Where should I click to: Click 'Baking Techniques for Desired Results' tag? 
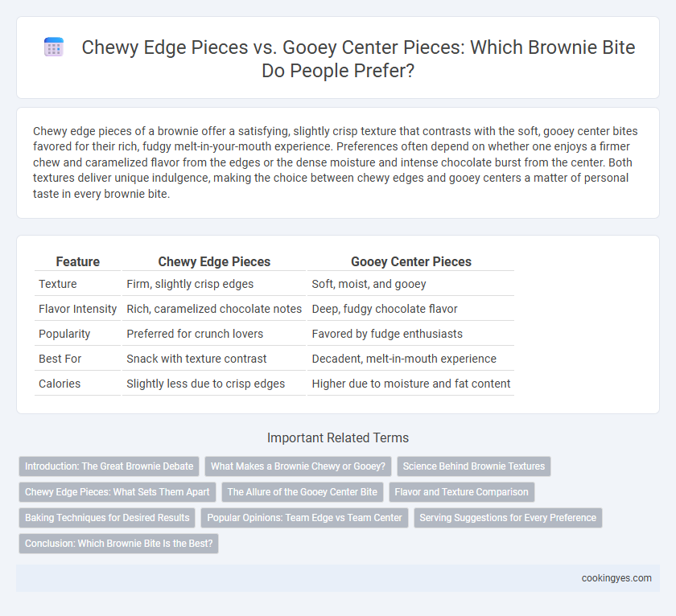coord(107,518)
